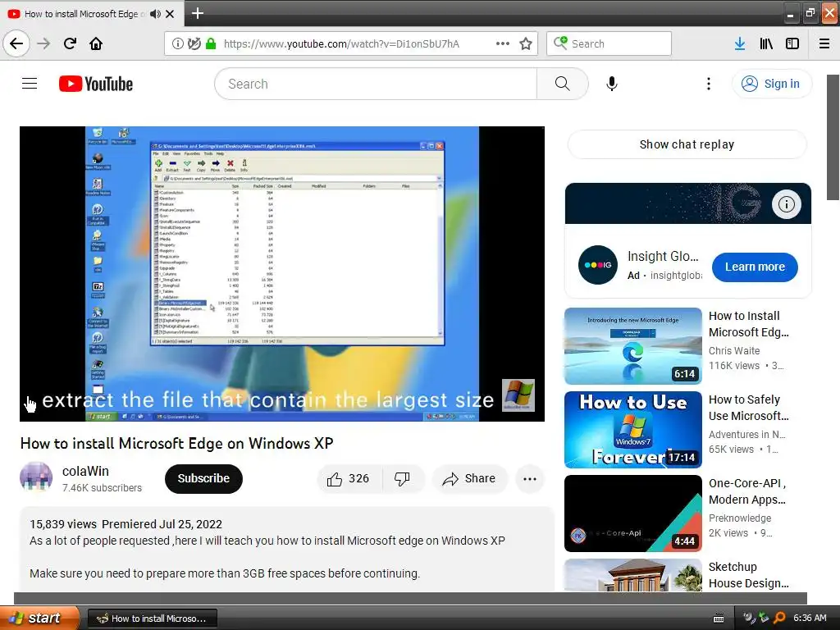
Task: Expand the video description box
Action: [286, 549]
